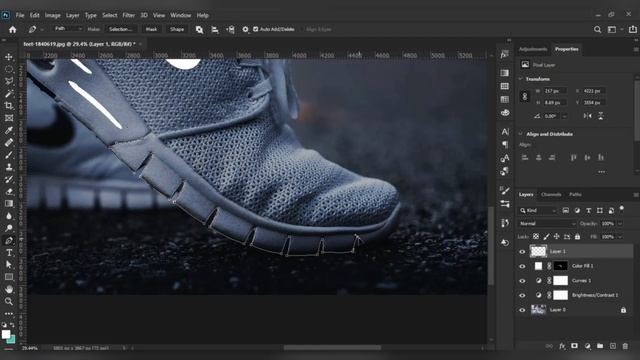
Task: Collapse the Transform section
Action: [520, 79]
